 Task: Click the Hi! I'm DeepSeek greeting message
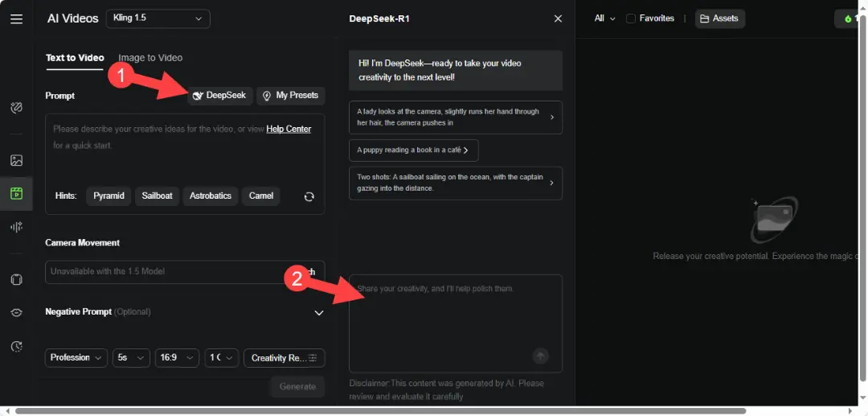coord(456,70)
